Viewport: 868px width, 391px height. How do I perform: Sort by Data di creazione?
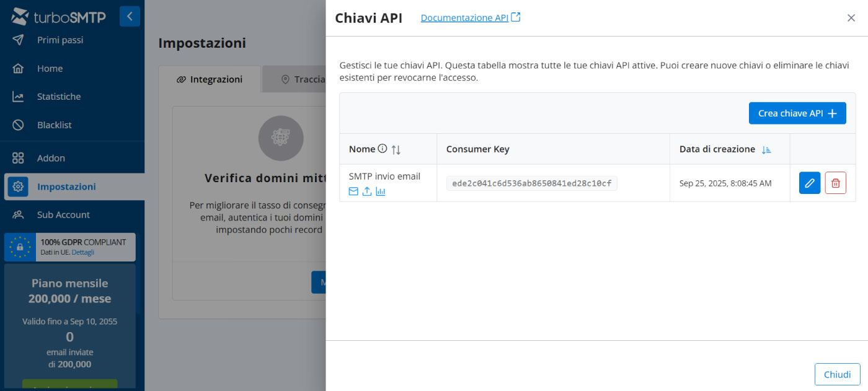tap(766, 149)
